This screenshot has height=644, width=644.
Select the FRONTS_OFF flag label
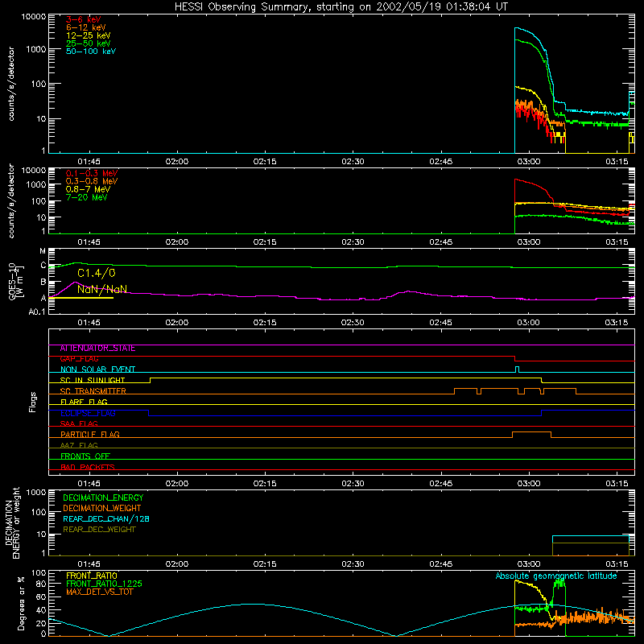pos(85,456)
